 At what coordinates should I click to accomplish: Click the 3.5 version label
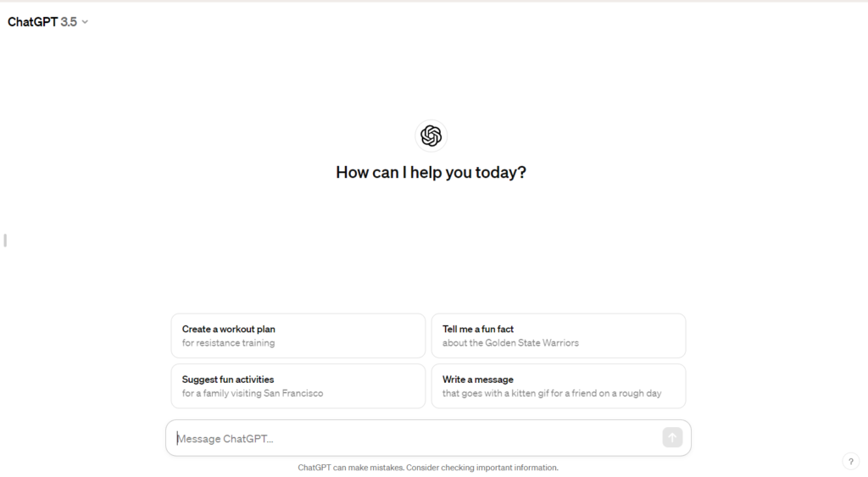point(69,22)
